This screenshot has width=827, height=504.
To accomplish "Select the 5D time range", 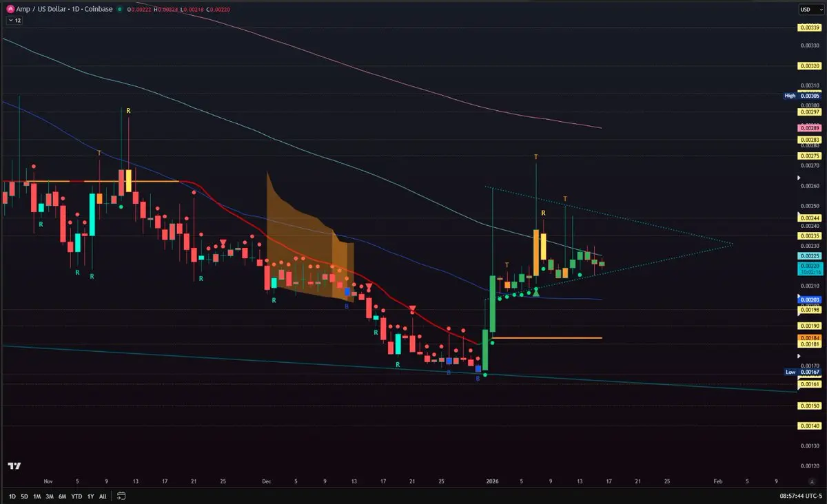I will [25, 496].
